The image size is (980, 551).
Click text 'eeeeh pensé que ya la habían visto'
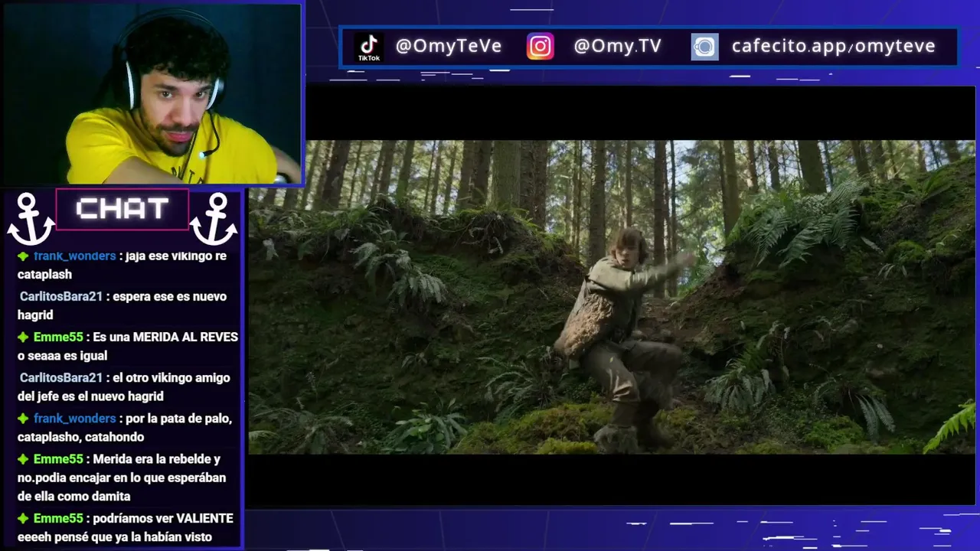115,537
